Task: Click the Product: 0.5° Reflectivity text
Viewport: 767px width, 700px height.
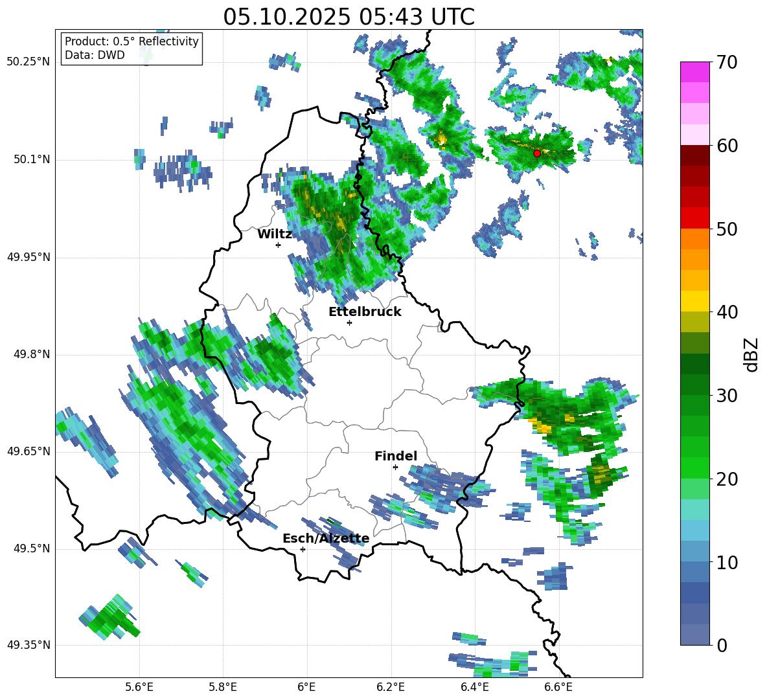Action: [x=132, y=41]
